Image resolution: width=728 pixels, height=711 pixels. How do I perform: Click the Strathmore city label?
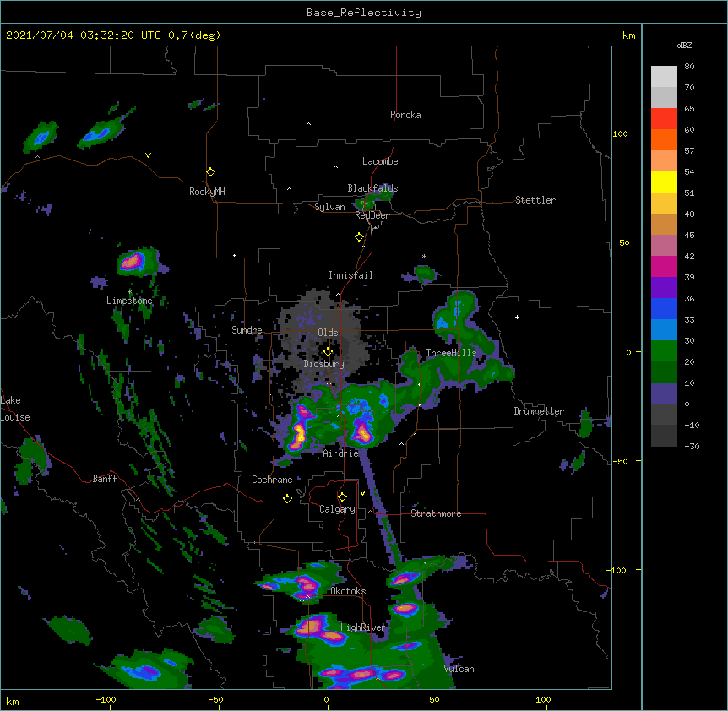pos(436,513)
